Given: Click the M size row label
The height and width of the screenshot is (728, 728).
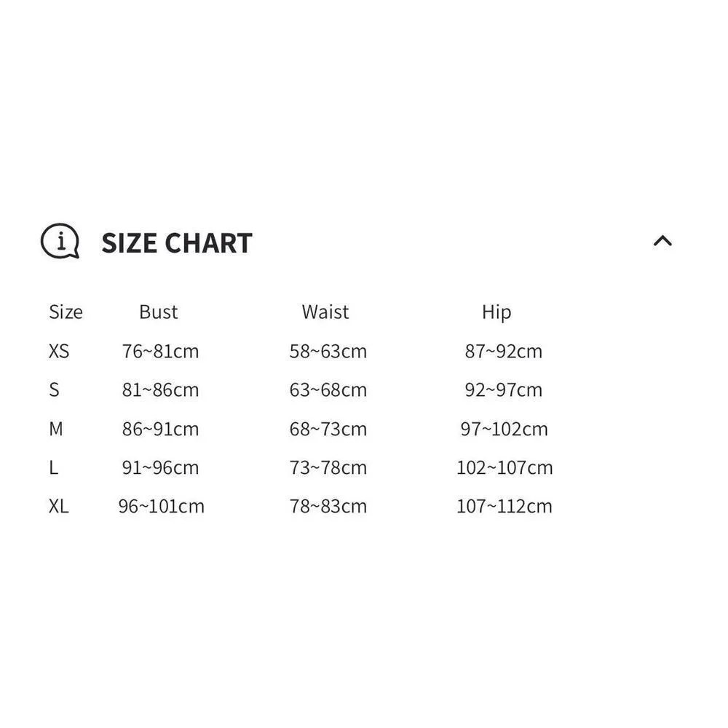Looking at the screenshot, I should point(56,429).
